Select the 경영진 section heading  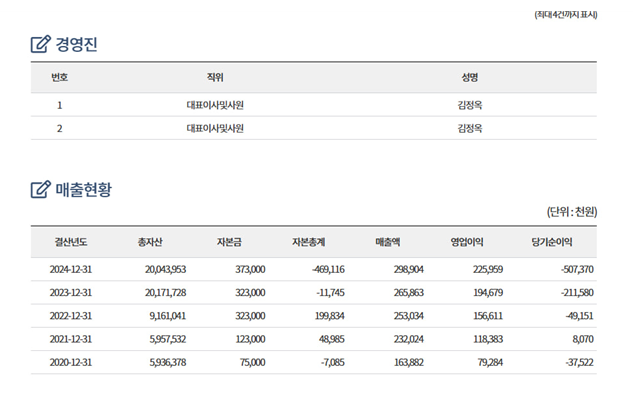pos(76,44)
